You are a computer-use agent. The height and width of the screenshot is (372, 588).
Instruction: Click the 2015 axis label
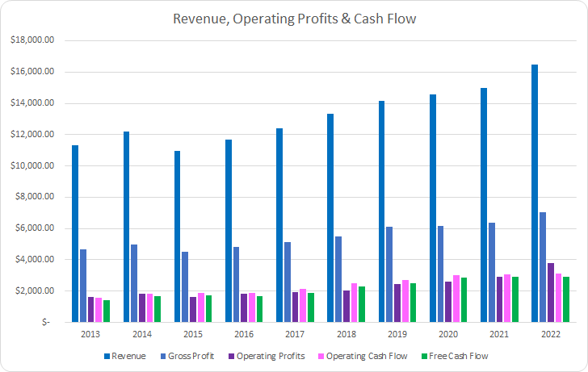click(193, 334)
